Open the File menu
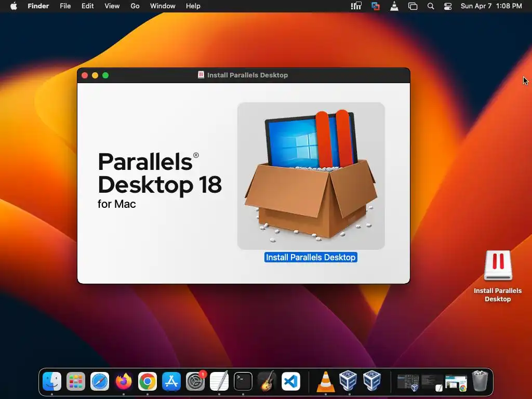This screenshot has height=399, width=532. click(65, 6)
